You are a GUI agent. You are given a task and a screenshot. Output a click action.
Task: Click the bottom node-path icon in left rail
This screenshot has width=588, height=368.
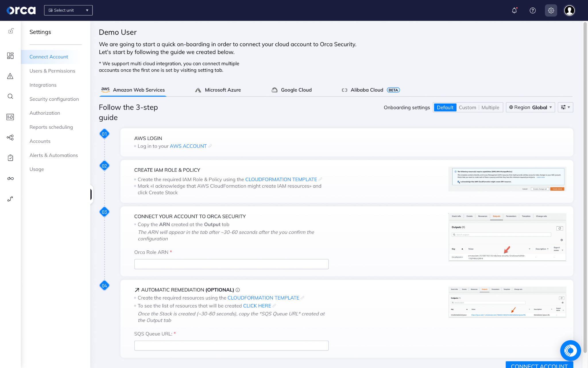(10, 199)
